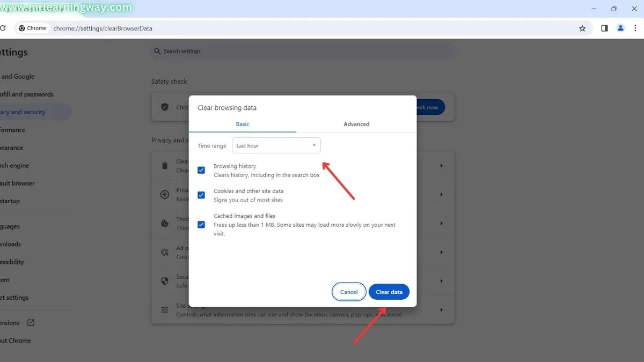Click the Cancel button
The width and height of the screenshot is (644, 362).
tap(349, 292)
